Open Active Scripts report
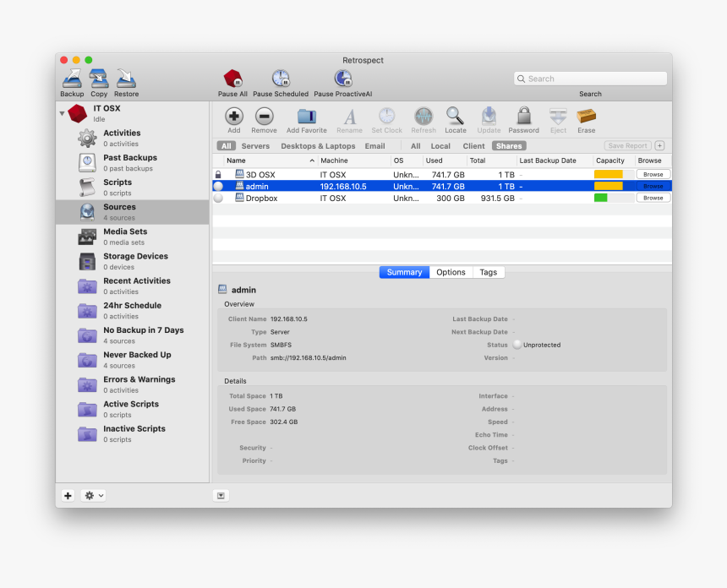The image size is (727, 588). (x=133, y=409)
